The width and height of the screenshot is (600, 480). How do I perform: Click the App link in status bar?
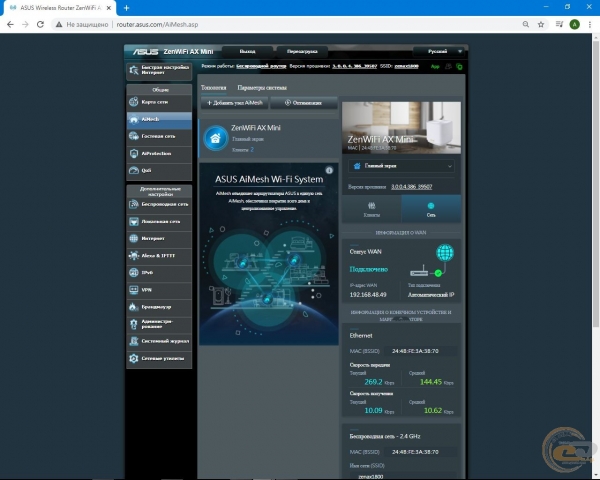[435, 67]
